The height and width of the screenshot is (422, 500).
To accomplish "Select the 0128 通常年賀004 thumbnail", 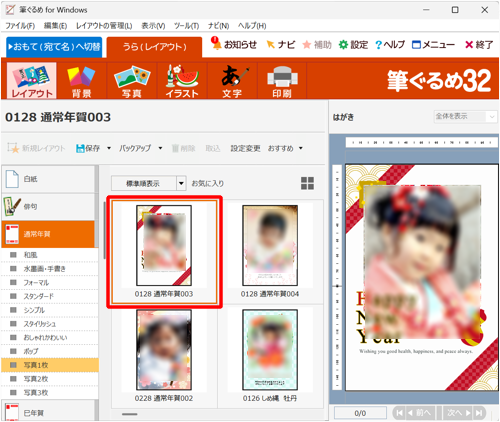I will point(270,251).
